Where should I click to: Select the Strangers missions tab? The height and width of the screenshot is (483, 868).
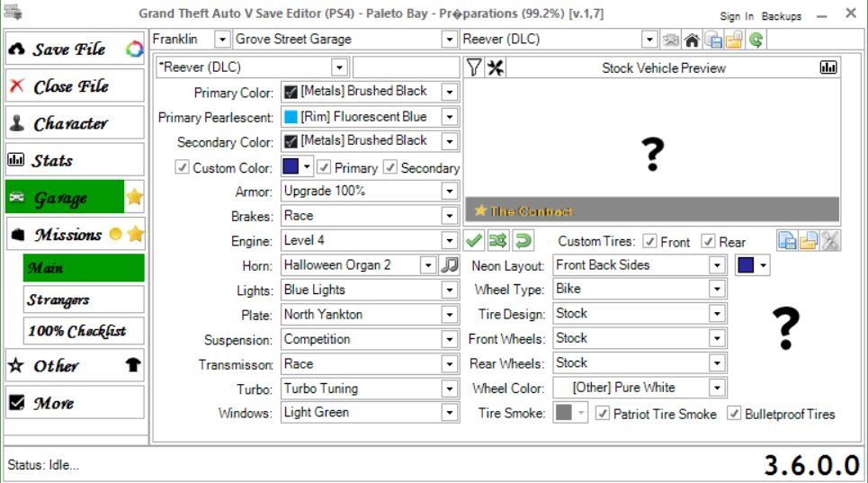pyautogui.click(x=84, y=300)
